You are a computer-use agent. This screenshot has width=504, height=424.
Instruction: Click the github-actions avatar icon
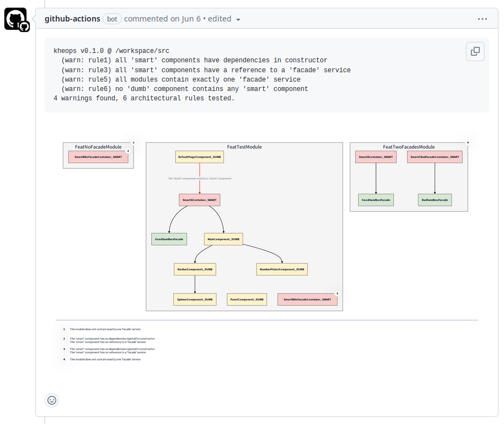pyautogui.click(x=16, y=19)
